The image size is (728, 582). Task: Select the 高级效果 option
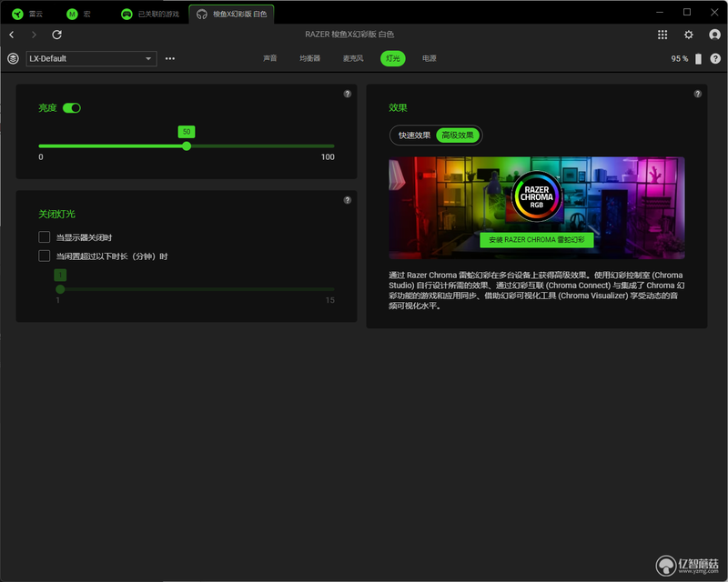coord(458,135)
